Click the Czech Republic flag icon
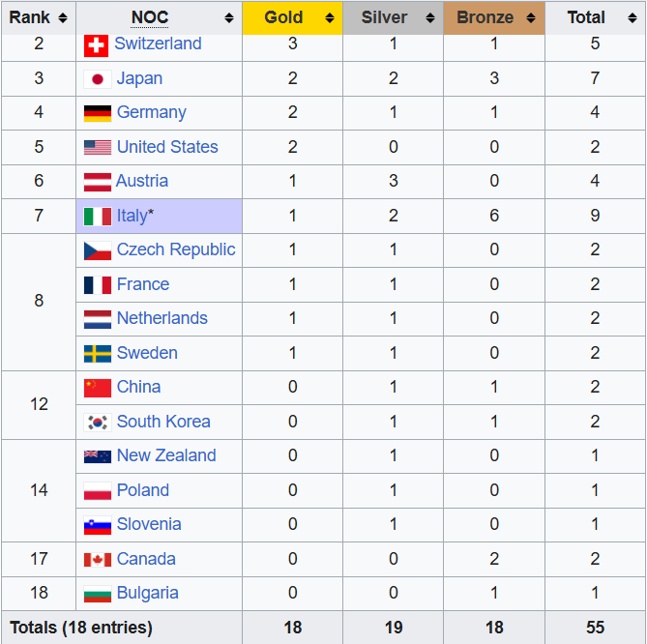647x644 pixels. (98, 250)
